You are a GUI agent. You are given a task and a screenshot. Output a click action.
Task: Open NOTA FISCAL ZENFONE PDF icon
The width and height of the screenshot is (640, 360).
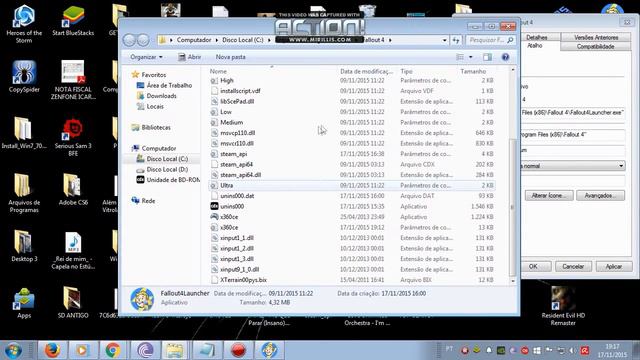pyautogui.click(x=73, y=80)
